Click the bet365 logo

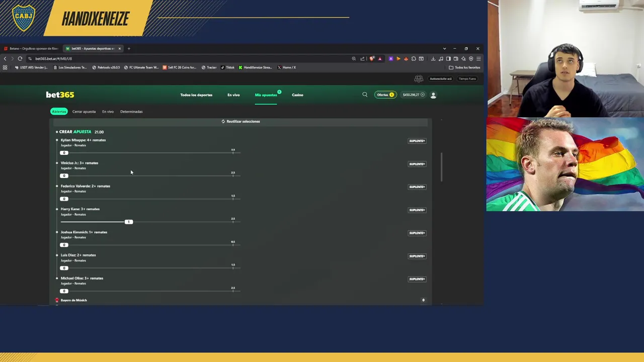[x=60, y=95]
